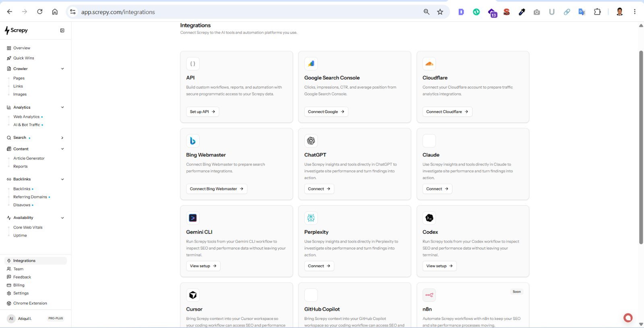Open Images under Crawler
Viewport: 644px width, 328px height.
pos(20,94)
